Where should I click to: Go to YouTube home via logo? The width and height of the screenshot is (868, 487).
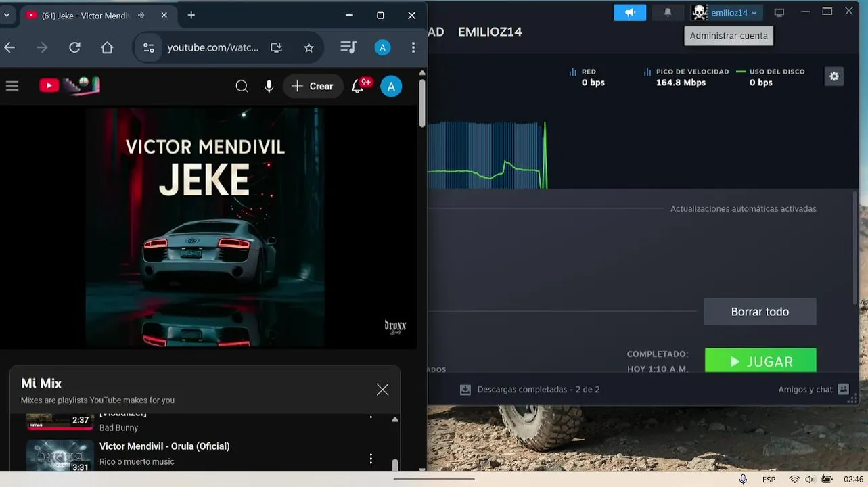[69, 85]
